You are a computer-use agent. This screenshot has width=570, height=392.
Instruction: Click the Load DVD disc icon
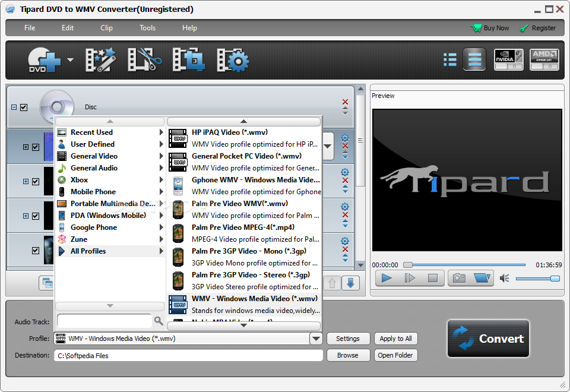click(x=43, y=60)
